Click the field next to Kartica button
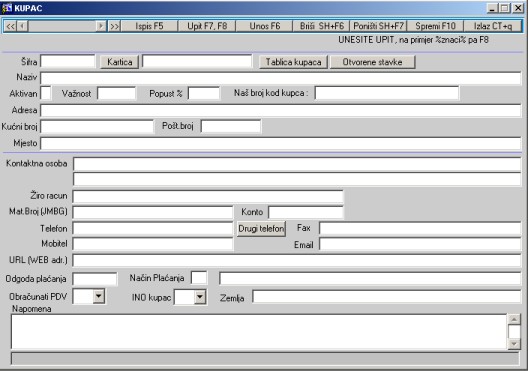 point(197,62)
